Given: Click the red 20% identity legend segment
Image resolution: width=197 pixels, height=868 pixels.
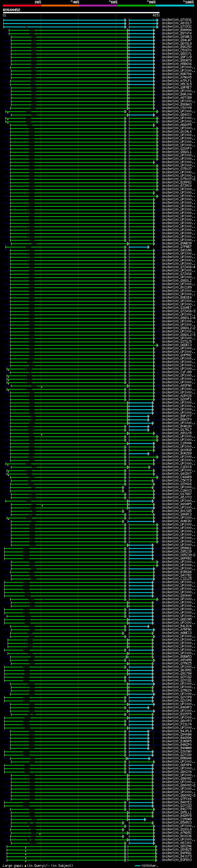Looking at the screenshot, I should pos(22,6).
